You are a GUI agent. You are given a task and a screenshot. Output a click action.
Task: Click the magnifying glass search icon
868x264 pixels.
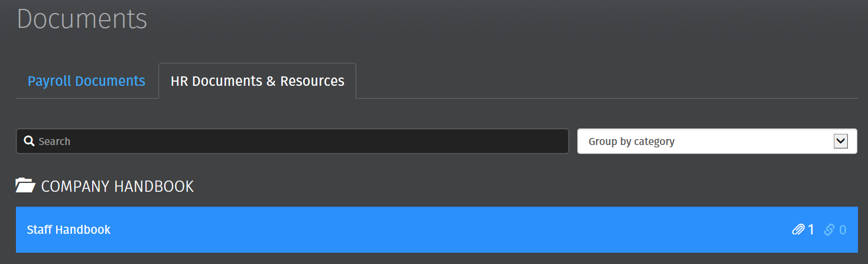[x=29, y=141]
